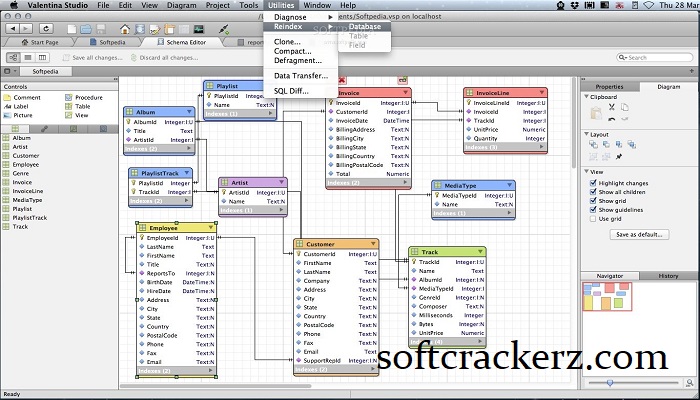Screen dimensions: 700x400
Task: Click the SQL editor pencil-note toolbar icon
Action: pos(154,29)
